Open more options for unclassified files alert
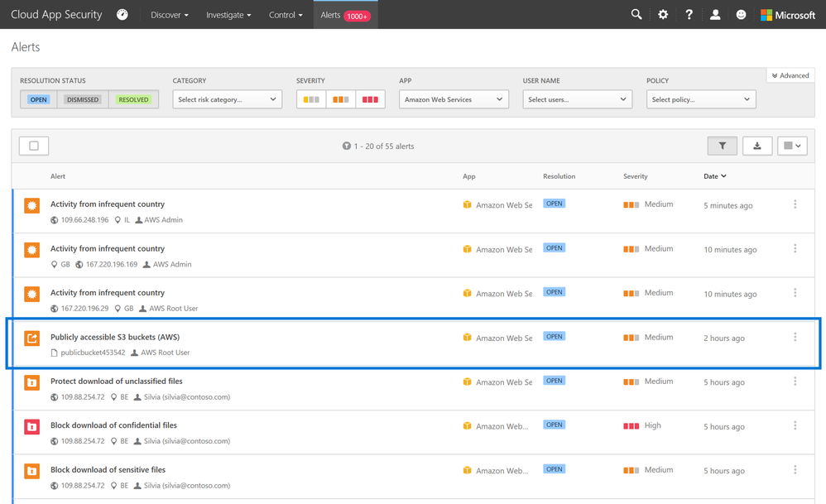Screen dimensions: 826x504 coord(795,382)
